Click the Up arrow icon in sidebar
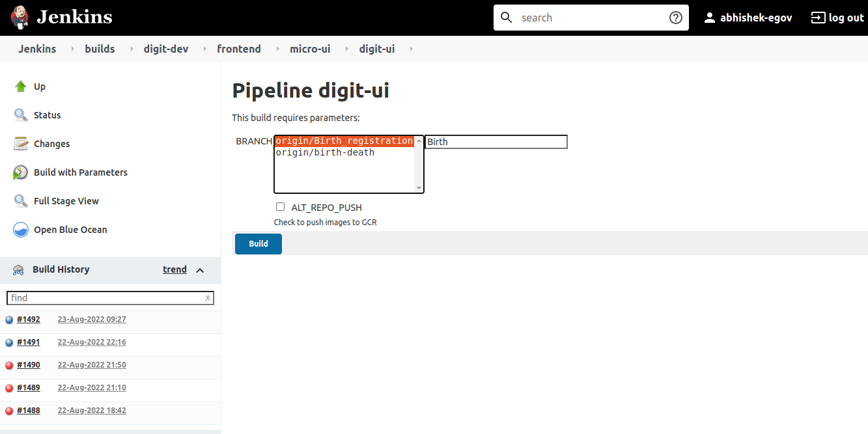The image size is (868, 434). click(21, 87)
